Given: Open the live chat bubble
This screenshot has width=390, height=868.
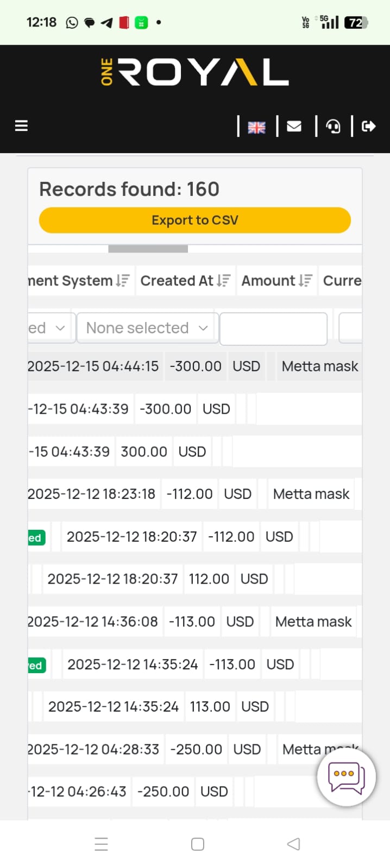Looking at the screenshot, I should [x=347, y=777].
